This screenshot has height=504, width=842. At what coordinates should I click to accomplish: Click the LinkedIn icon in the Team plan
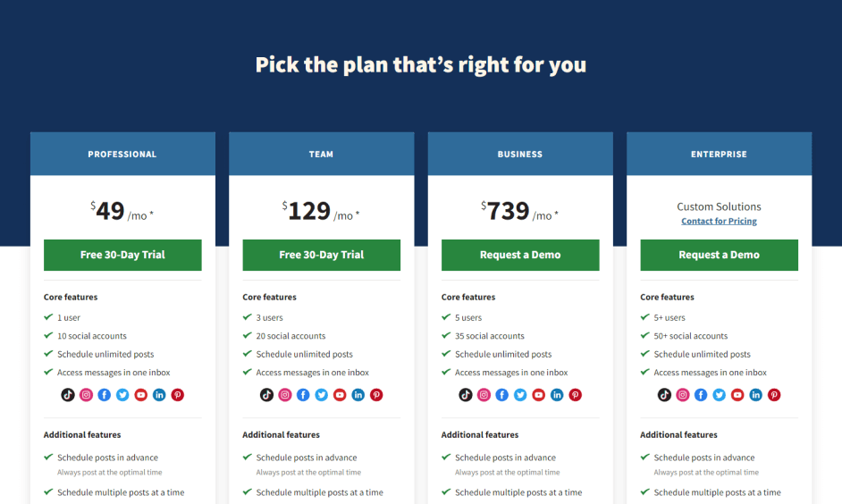click(x=358, y=395)
